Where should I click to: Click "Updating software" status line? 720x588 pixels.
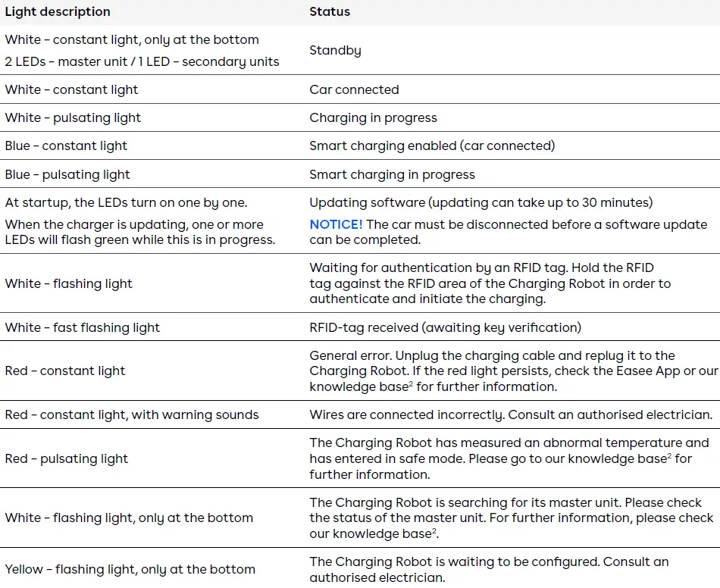tap(481, 202)
